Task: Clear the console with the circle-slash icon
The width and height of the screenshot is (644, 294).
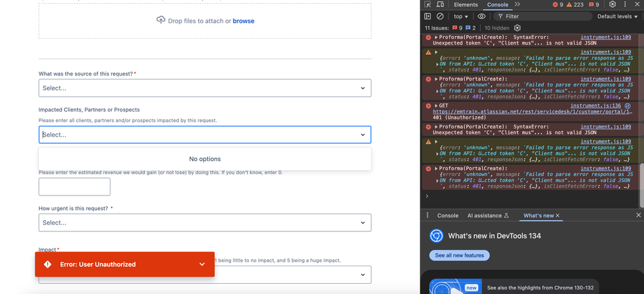Action: click(440, 16)
